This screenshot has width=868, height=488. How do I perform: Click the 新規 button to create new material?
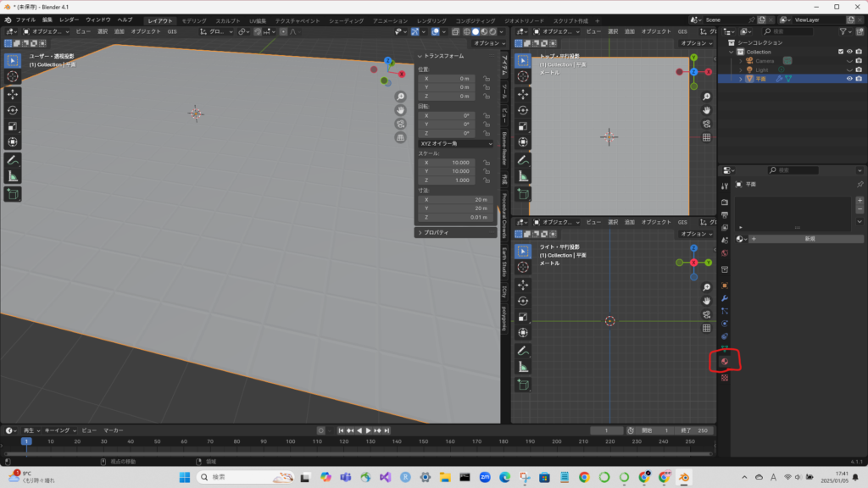pyautogui.click(x=809, y=239)
